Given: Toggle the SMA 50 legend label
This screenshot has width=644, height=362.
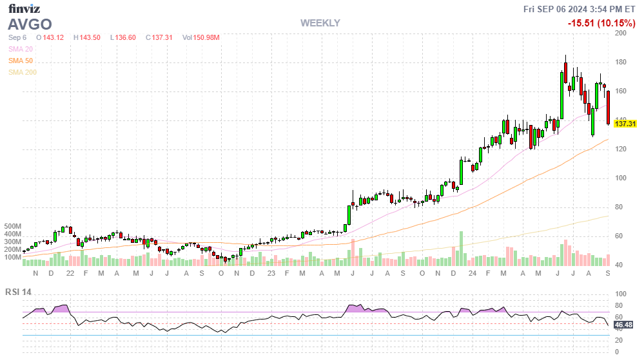Looking at the screenshot, I should [x=20, y=61].
